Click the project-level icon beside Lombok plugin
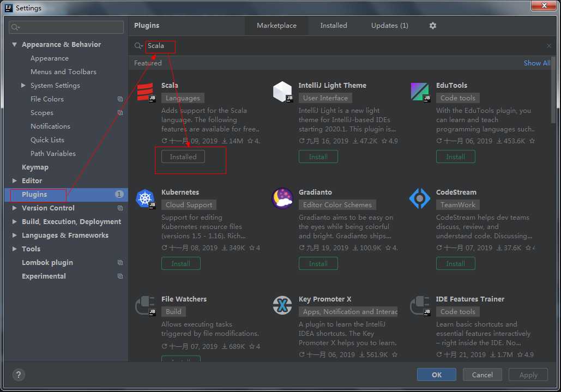This screenshot has height=392, width=561. pyautogui.click(x=120, y=263)
